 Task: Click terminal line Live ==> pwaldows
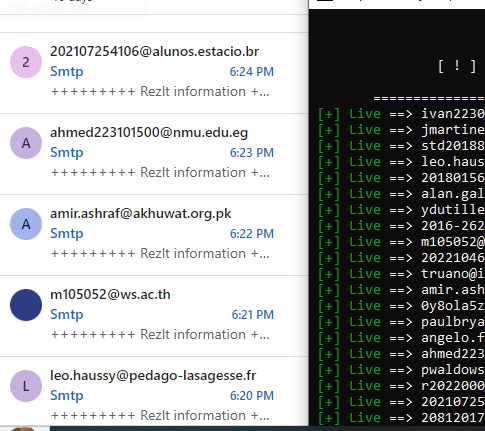(x=401, y=370)
